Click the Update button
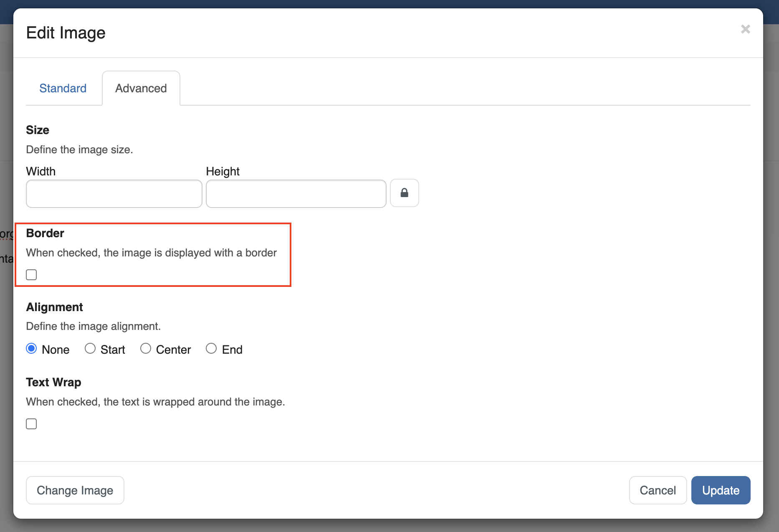779x532 pixels. click(x=721, y=490)
